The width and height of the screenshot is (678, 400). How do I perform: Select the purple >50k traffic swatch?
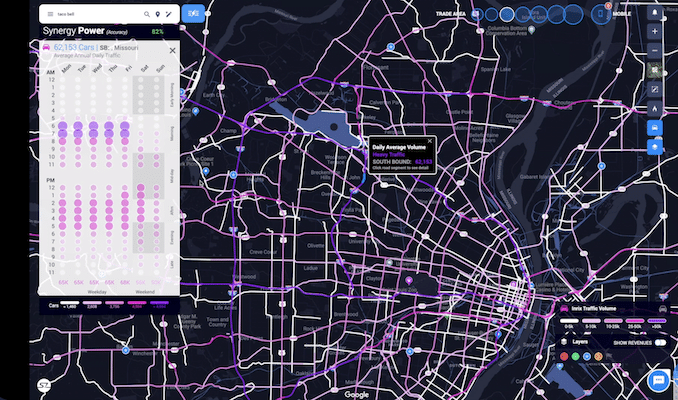tap(657, 321)
